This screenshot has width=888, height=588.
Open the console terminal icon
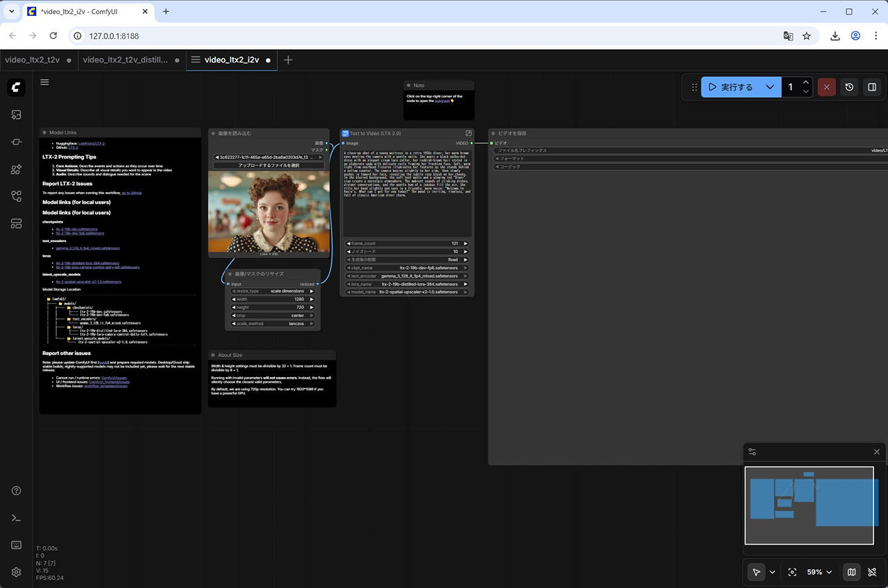click(16, 518)
